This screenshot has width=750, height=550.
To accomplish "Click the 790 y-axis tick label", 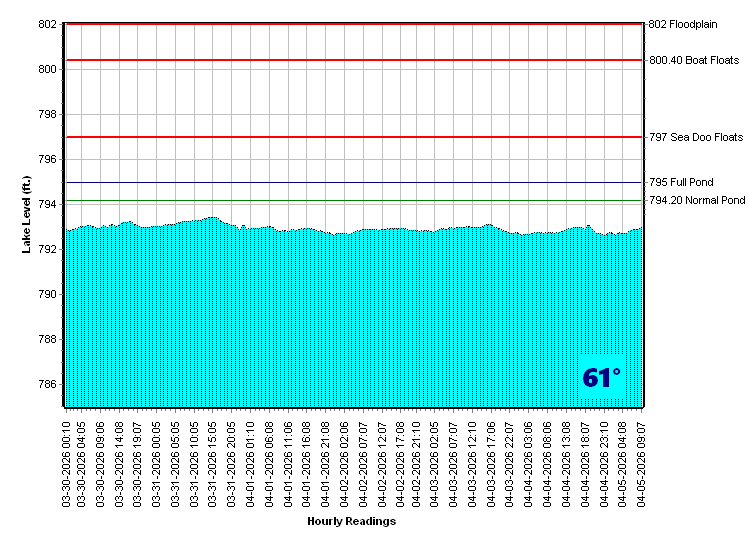I will click(x=48, y=295).
